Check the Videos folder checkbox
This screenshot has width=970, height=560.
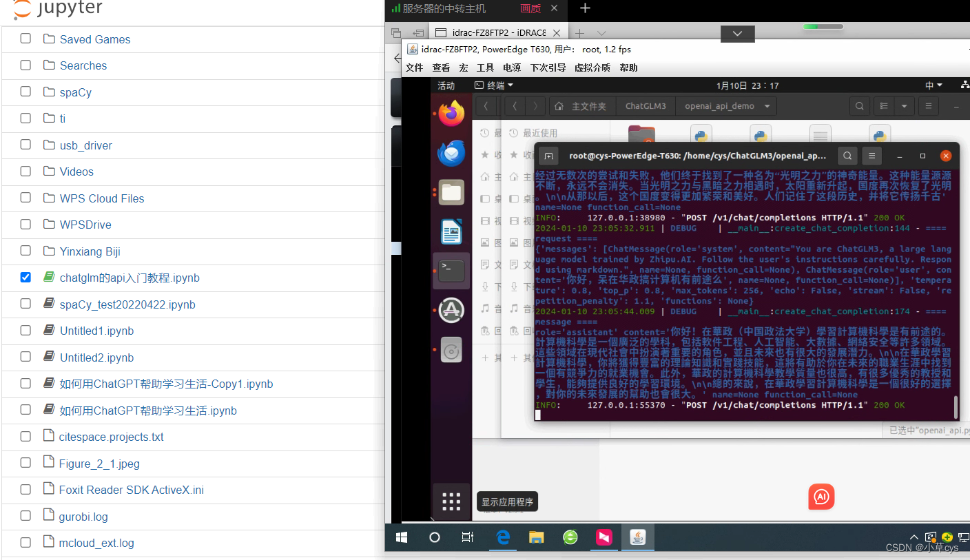pyautogui.click(x=25, y=171)
